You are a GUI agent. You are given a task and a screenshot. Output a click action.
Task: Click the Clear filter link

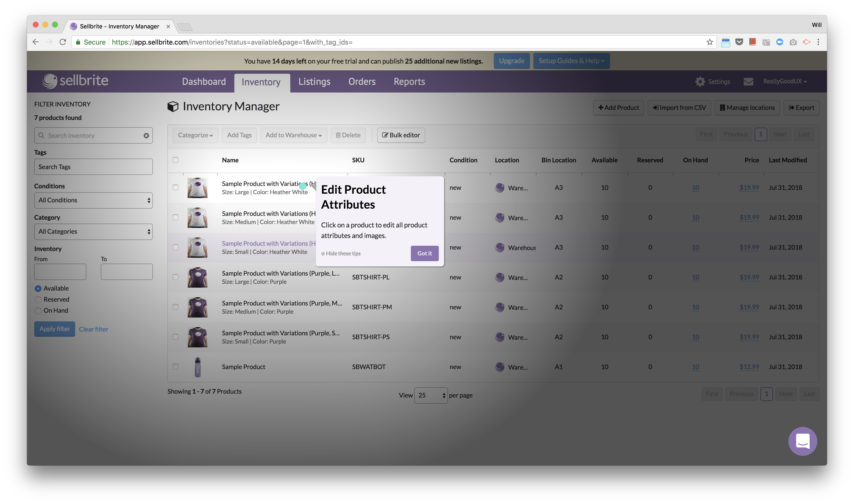pyautogui.click(x=94, y=329)
